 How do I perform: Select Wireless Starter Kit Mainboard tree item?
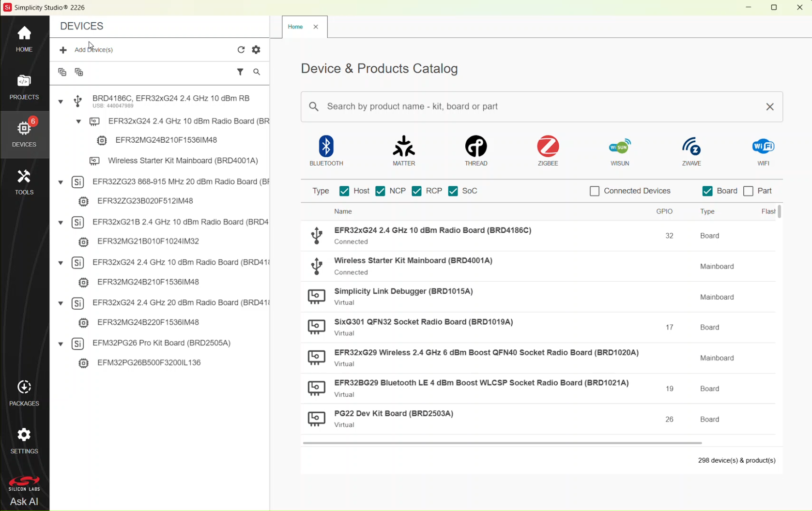(x=183, y=161)
